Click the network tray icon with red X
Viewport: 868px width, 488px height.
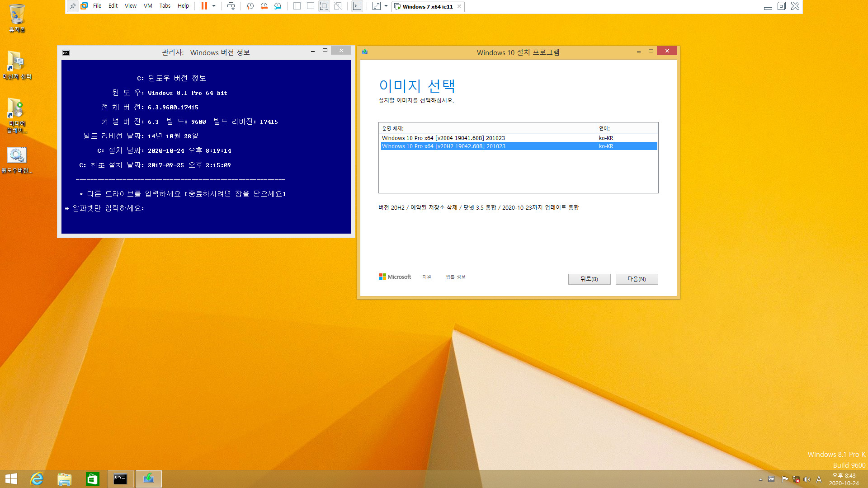[x=796, y=479]
